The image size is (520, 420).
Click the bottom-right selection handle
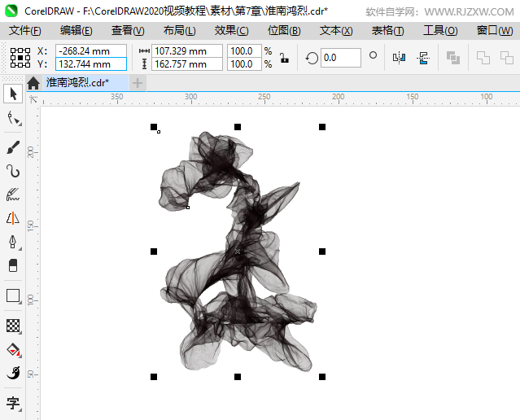tap(322, 377)
